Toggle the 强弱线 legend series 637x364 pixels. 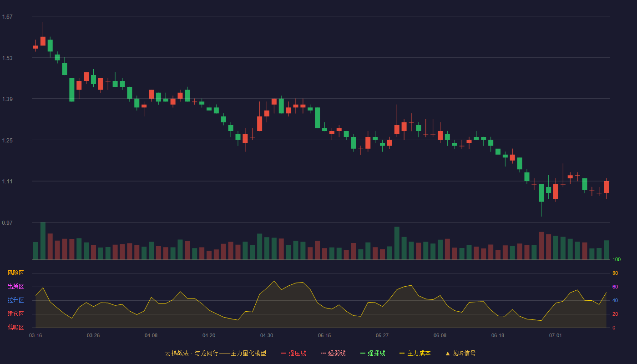pyautogui.click(x=333, y=353)
